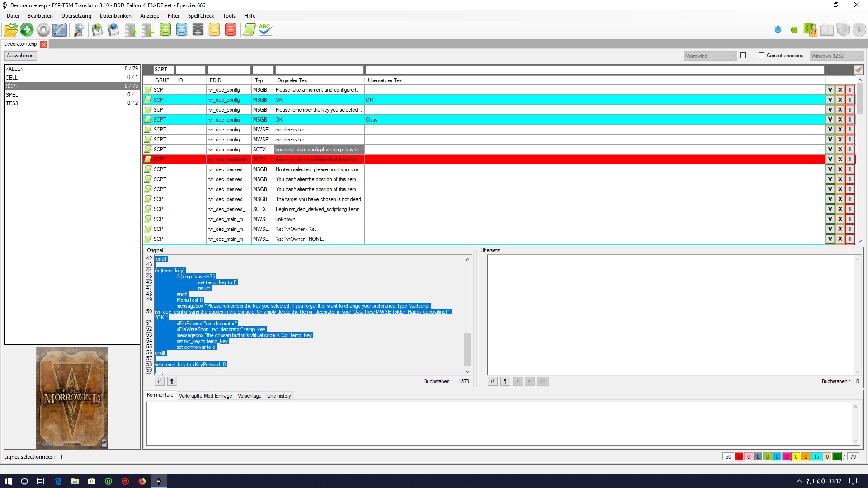Image resolution: width=868 pixels, height=488 pixels.
Task: Click the options gear icon in toolbar
Action: tap(43, 30)
